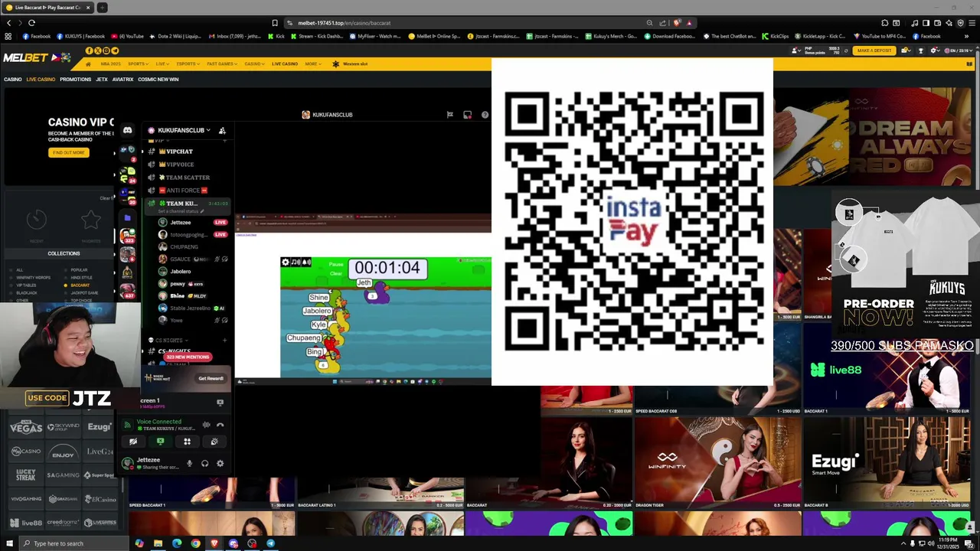Click Type here to search box

(x=73, y=543)
